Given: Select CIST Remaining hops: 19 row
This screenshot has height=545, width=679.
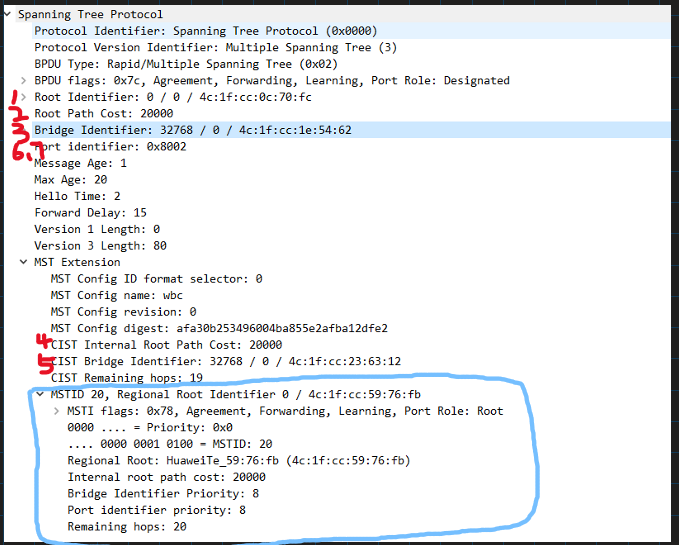Looking at the screenshot, I should point(359,378).
